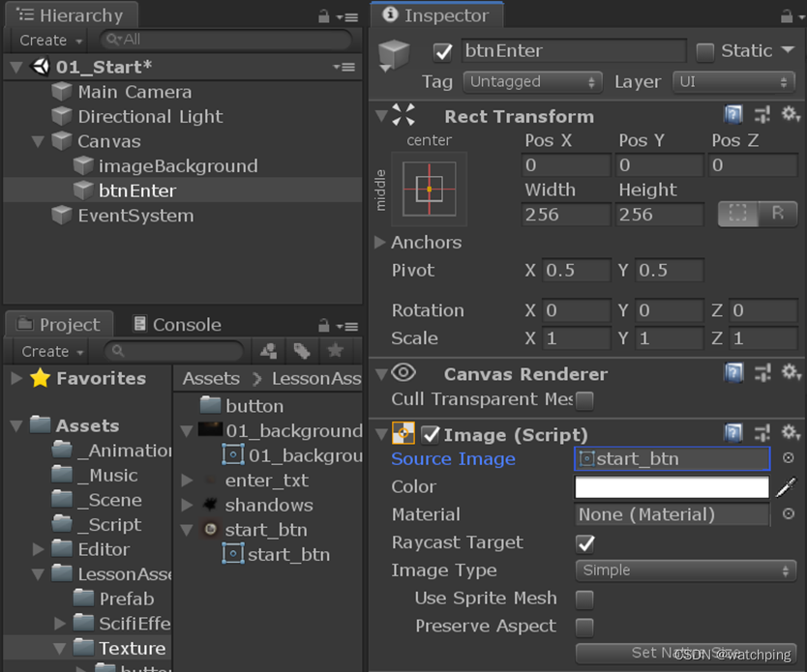Toggle btnEnter active checkbox

coord(442,52)
